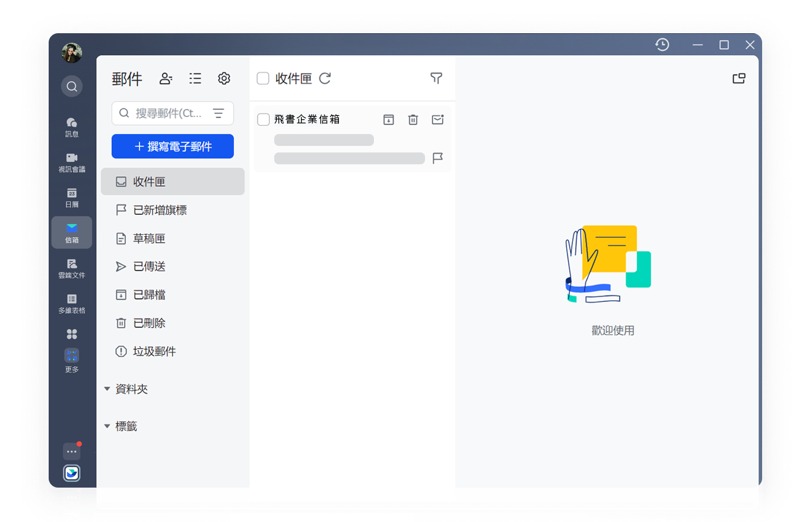Click the trash icon on 飛書企業信箱 email

tap(413, 120)
